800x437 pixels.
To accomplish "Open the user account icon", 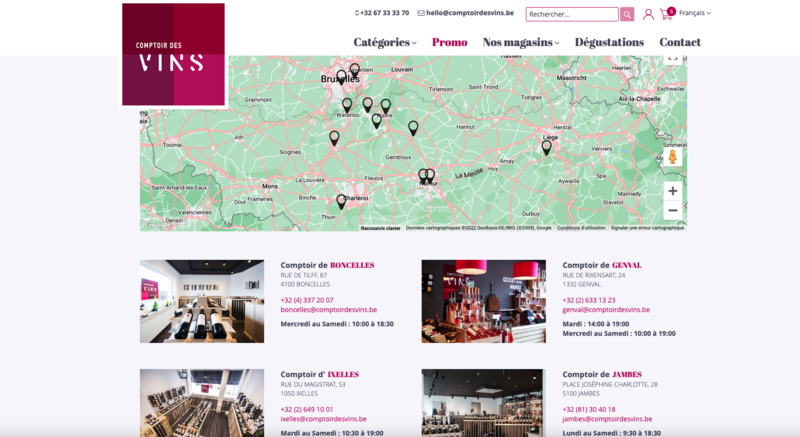I will tap(648, 14).
